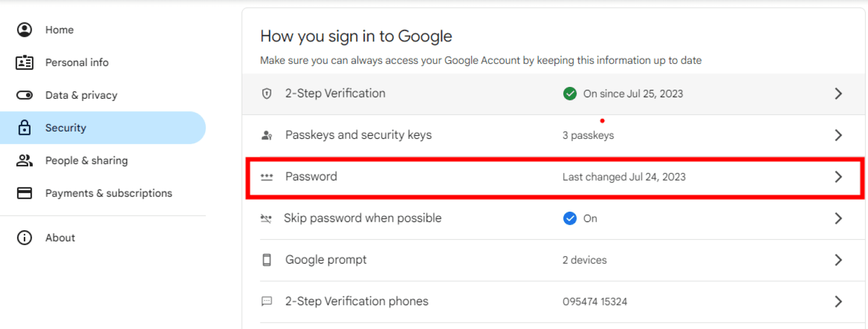The height and width of the screenshot is (329, 868).
Task: Click the phone number 095474 15324
Action: tap(594, 302)
